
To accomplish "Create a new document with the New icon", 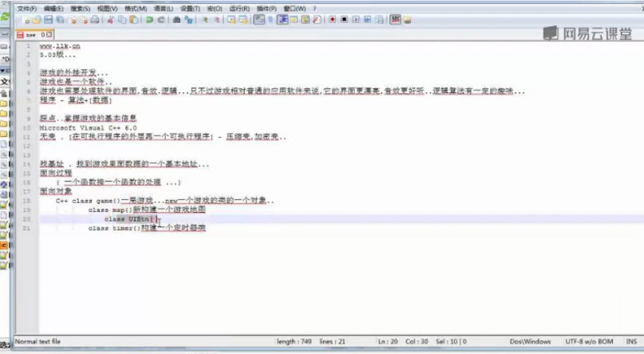I will tap(25, 19).
